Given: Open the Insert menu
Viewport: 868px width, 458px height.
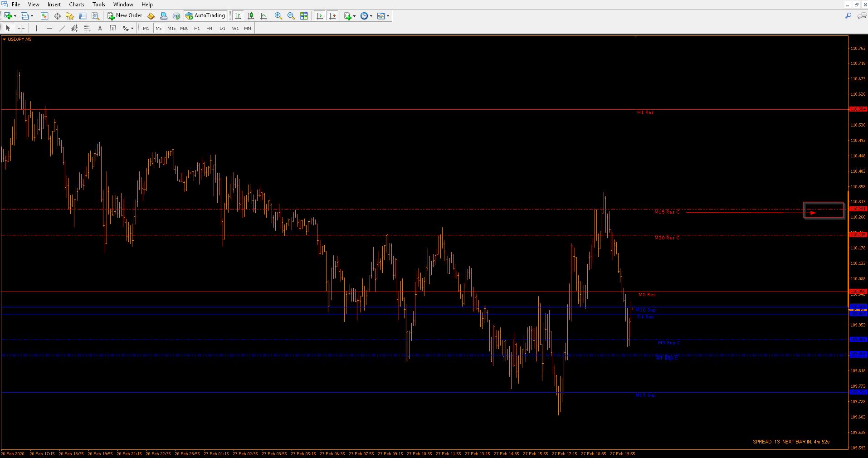Looking at the screenshot, I should [54, 4].
